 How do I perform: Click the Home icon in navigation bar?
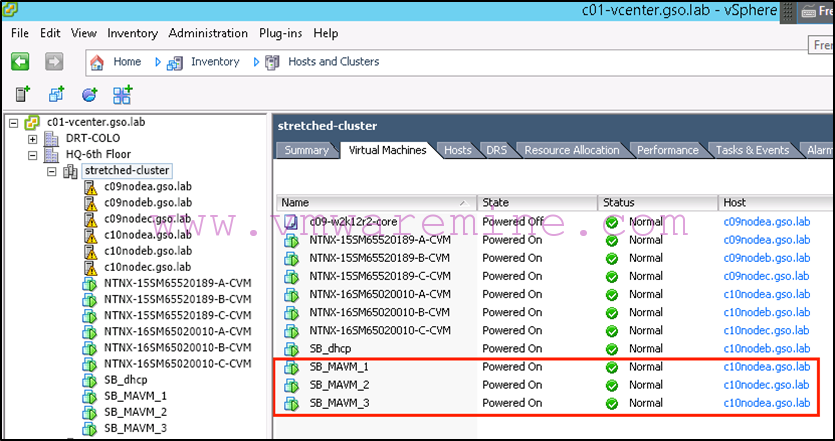coord(97,63)
